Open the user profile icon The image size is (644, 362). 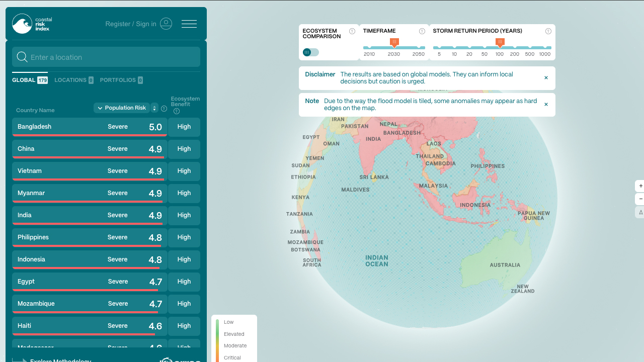[x=166, y=24]
